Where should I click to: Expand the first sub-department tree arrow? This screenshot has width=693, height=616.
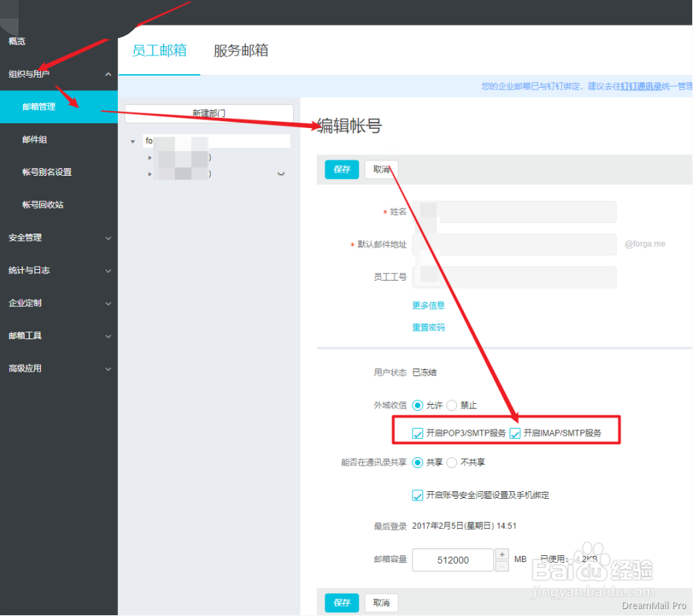point(150,158)
